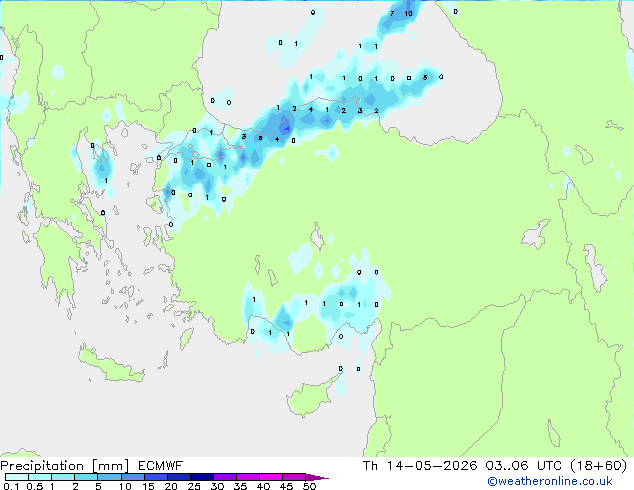Screen dimensions: 634x490
Task: Click the '(18+60)' forecast run label
Action: (x=598, y=466)
